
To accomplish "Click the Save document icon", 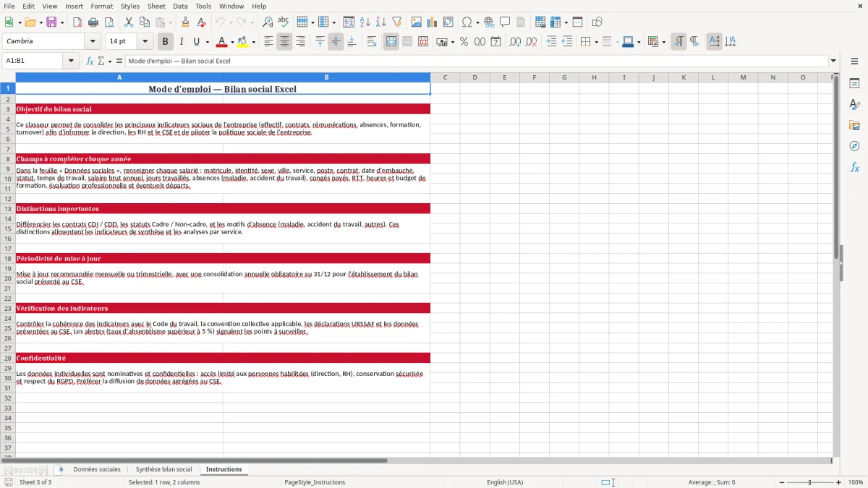I will (x=51, y=22).
